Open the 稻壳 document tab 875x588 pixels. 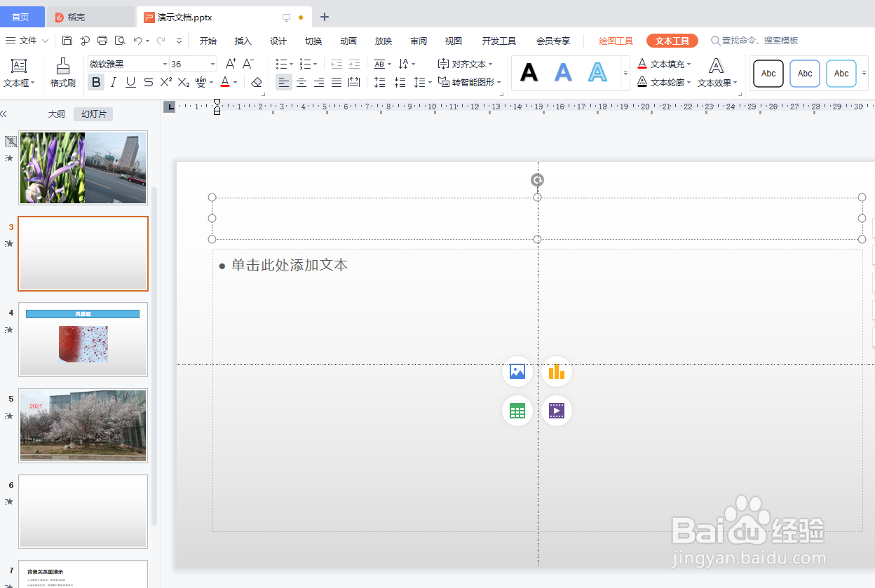tap(90, 17)
